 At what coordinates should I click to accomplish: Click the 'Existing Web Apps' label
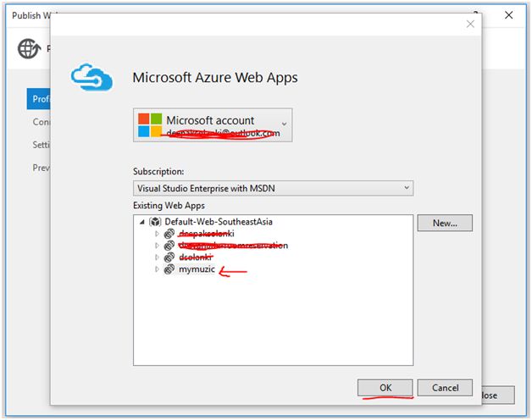pyautogui.click(x=169, y=206)
